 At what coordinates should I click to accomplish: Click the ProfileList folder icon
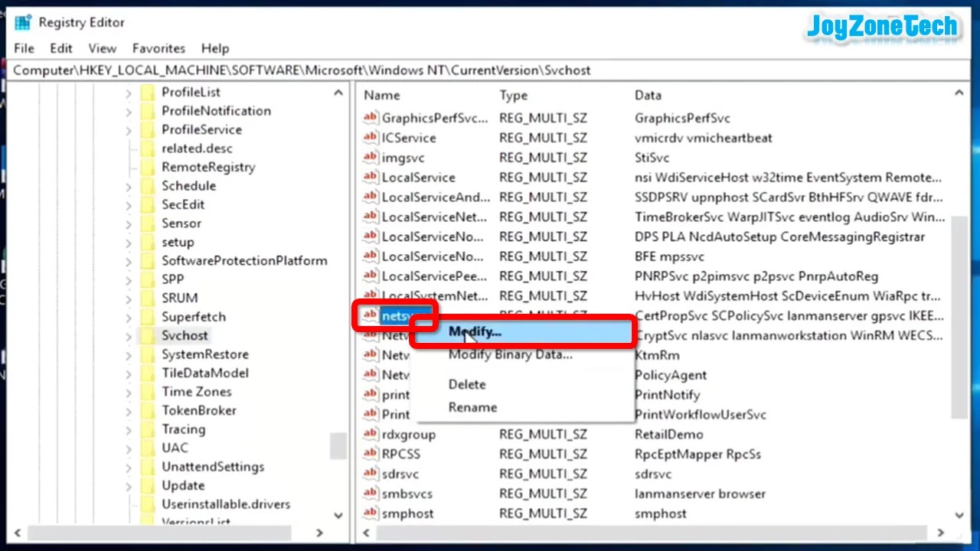click(148, 93)
